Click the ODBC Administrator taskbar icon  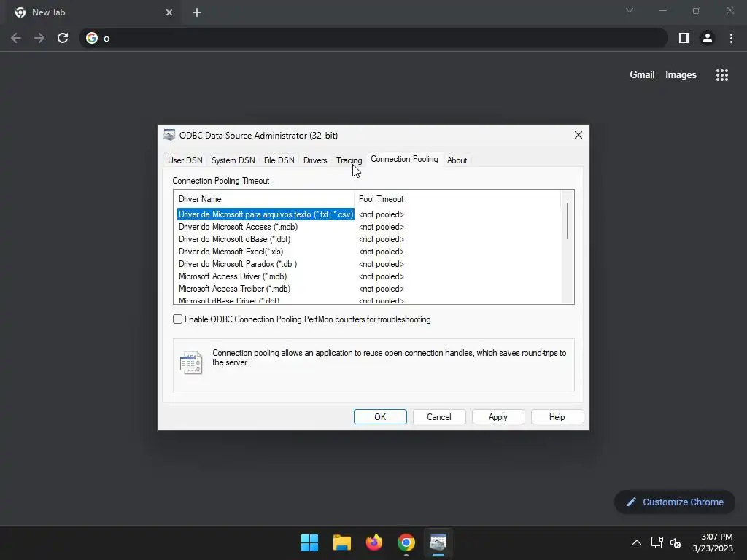(438, 542)
